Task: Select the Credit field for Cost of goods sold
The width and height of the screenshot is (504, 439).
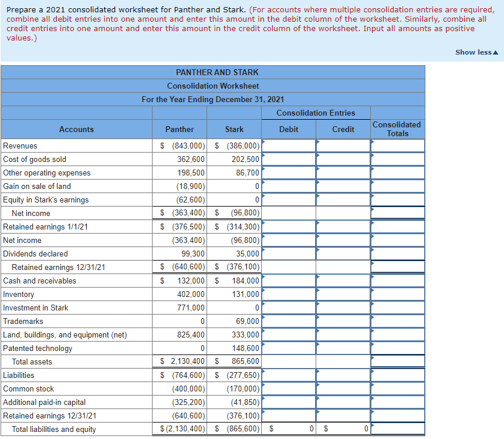Action: point(343,159)
